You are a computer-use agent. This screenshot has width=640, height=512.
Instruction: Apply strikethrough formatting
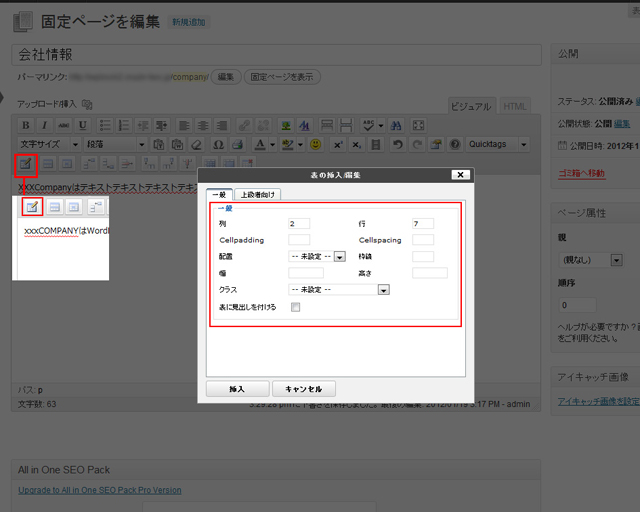click(63, 125)
